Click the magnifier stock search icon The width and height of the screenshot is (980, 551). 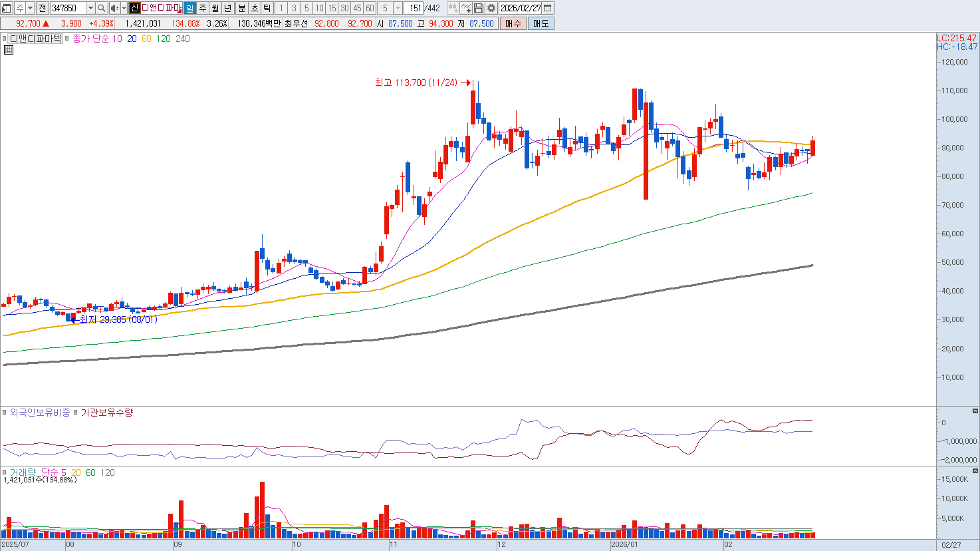101,8
